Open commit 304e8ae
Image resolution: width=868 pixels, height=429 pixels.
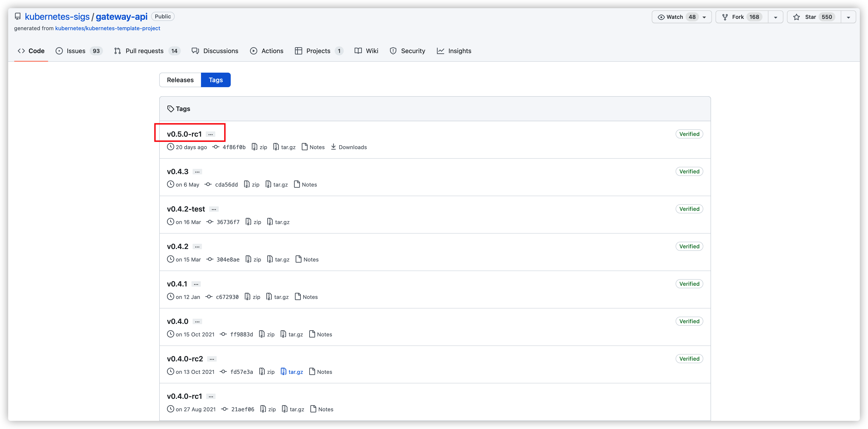(228, 259)
